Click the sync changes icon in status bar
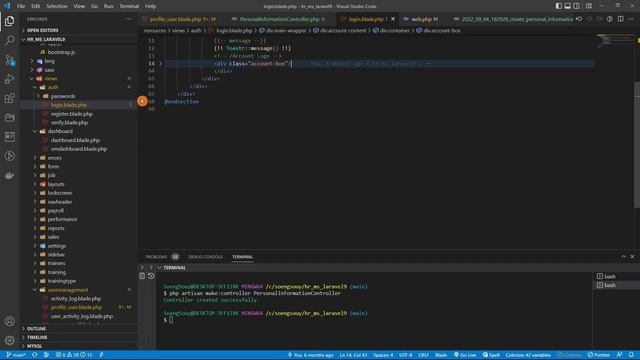 (34, 355)
